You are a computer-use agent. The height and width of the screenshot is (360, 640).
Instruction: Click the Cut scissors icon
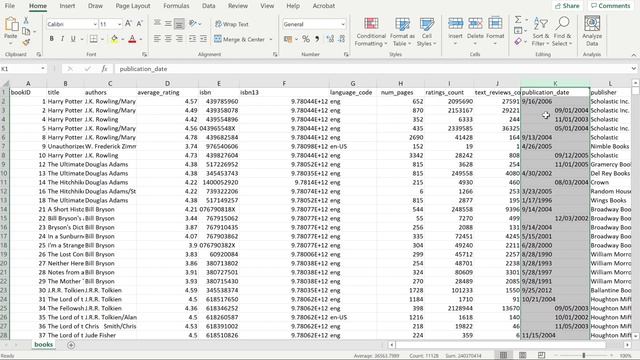point(26,20)
